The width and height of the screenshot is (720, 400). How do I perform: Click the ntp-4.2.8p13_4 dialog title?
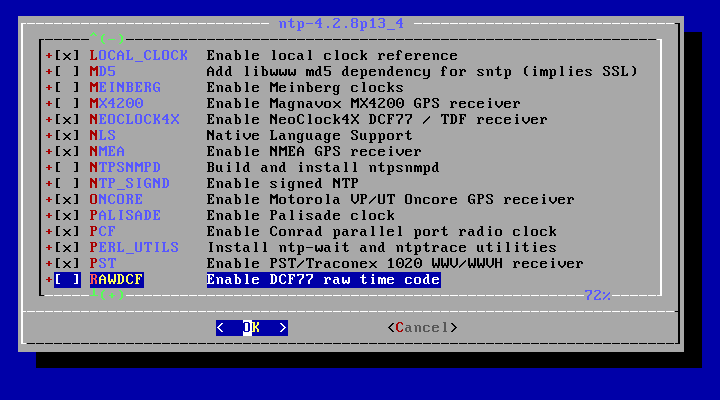(x=342, y=23)
